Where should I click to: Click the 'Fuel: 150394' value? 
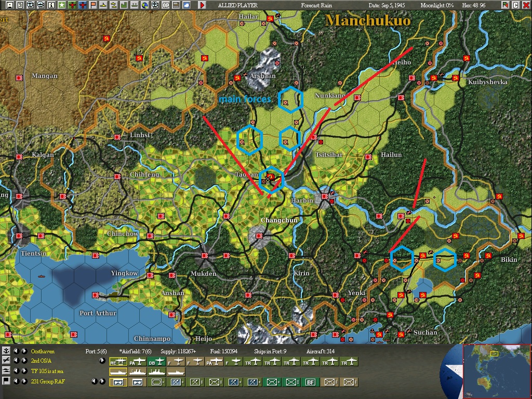[224, 351]
